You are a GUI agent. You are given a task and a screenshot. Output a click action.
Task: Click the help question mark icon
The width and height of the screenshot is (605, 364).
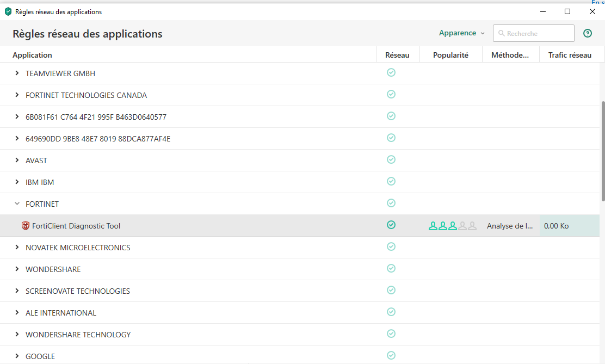pos(588,33)
